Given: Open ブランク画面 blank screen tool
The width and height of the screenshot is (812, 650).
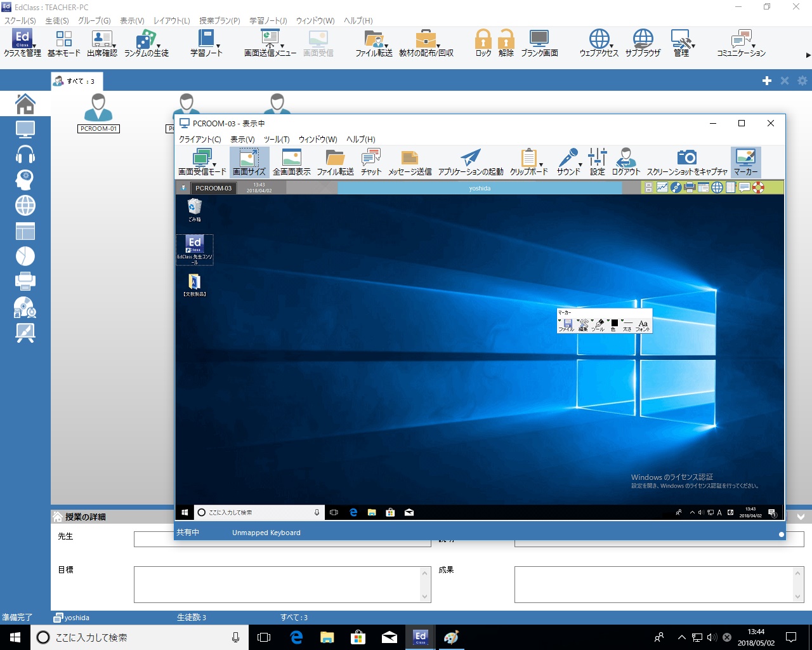Looking at the screenshot, I should point(539,43).
